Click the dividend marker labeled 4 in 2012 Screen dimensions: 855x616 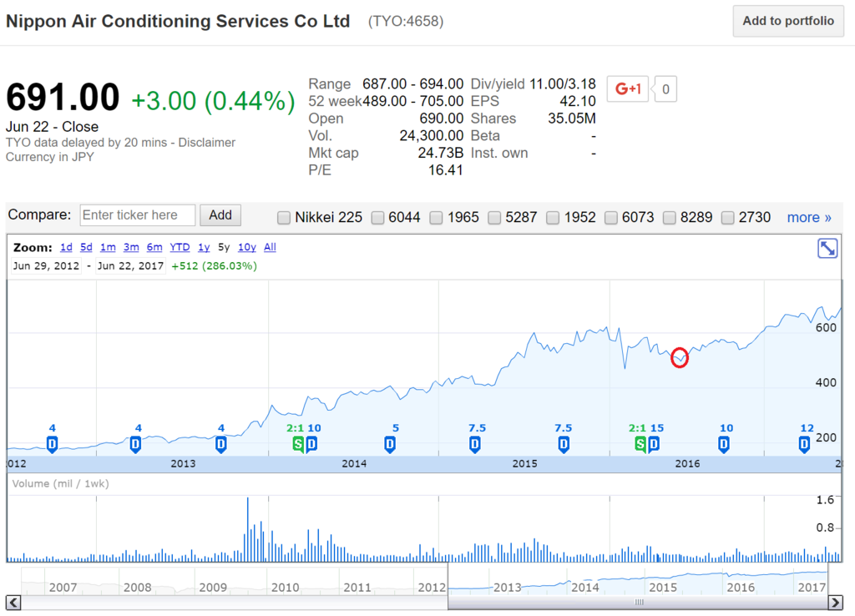(52, 444)
